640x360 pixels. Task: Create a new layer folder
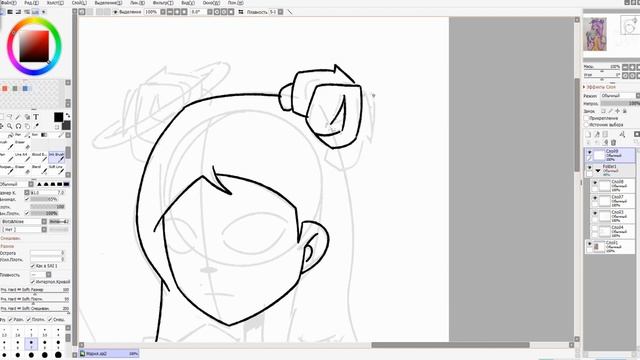click(x=605, y=134)
